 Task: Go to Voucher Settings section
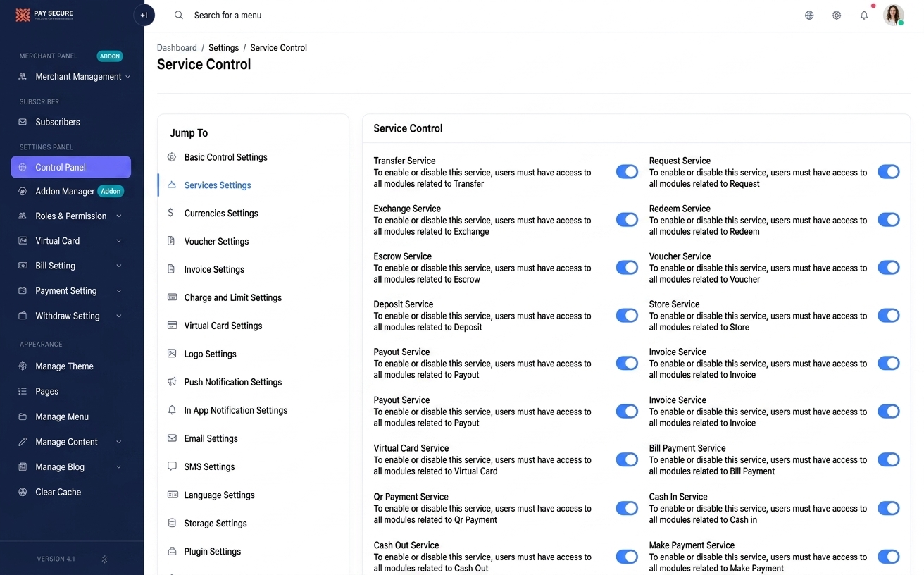[x=216, y=241]
